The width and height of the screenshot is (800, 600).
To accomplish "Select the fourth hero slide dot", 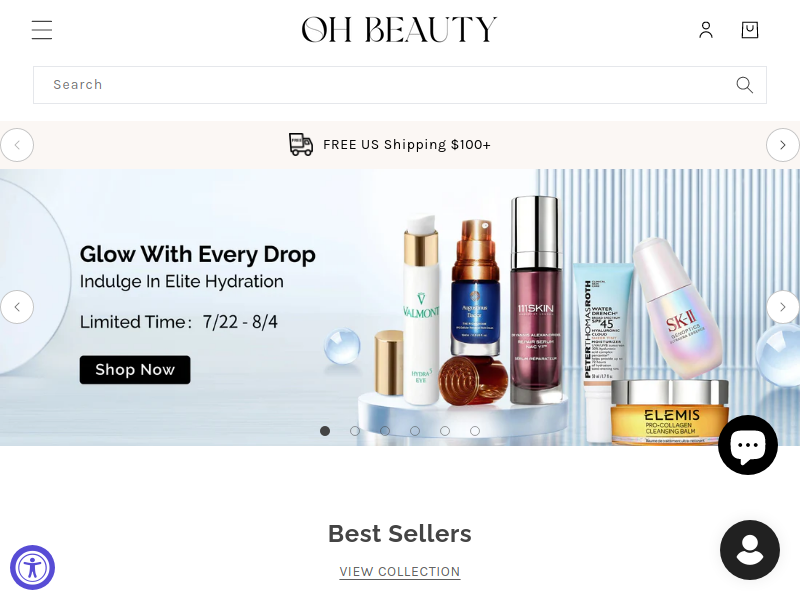I will (x=415, y=431).
